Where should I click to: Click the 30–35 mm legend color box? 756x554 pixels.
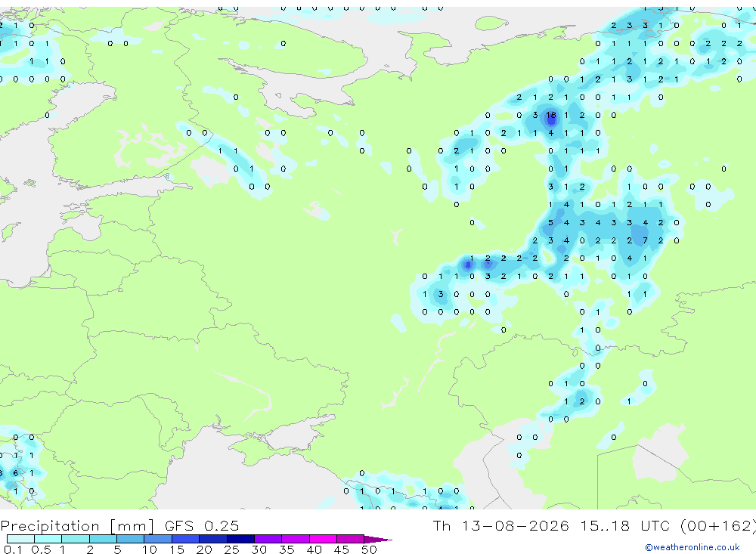[268, 539]
